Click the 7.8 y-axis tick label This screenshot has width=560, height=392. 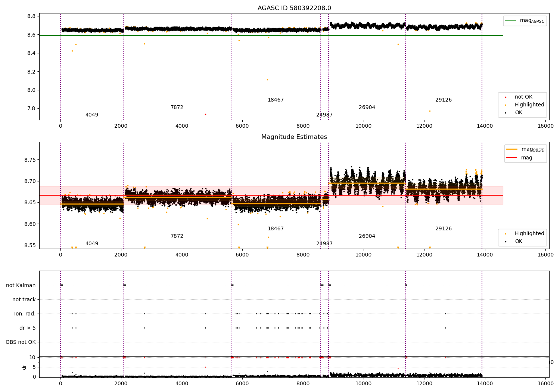(x=31, y=109)
